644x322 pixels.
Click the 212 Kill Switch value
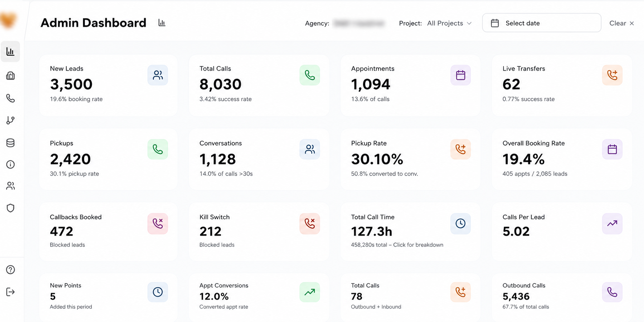click(x=211, y=231)
